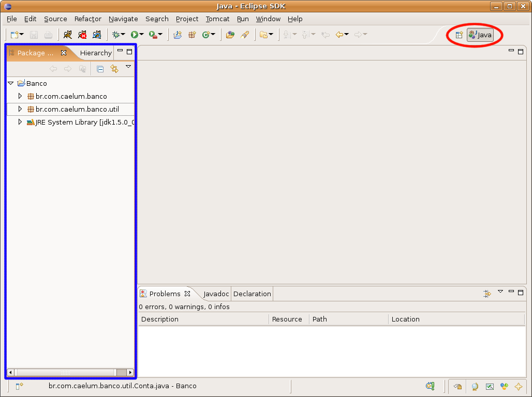Click the New Java Class icon
532x397 pixels.
pos(205,35)
